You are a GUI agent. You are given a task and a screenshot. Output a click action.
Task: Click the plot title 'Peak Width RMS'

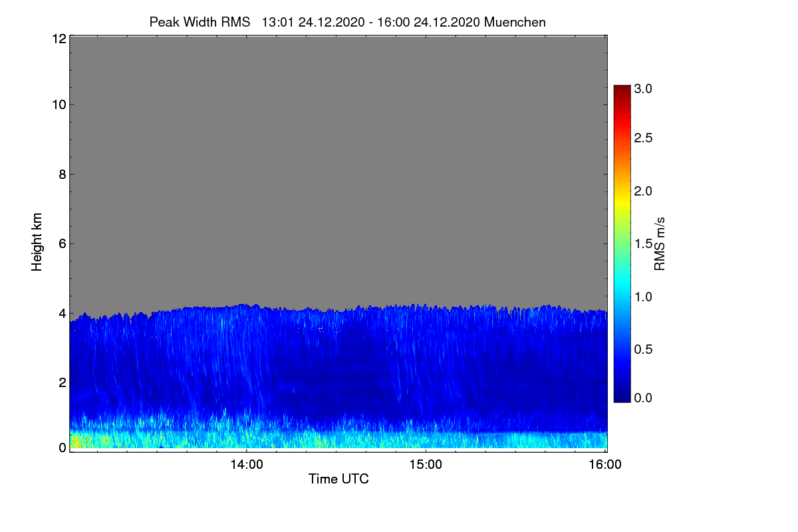click(x=199, y=22)
